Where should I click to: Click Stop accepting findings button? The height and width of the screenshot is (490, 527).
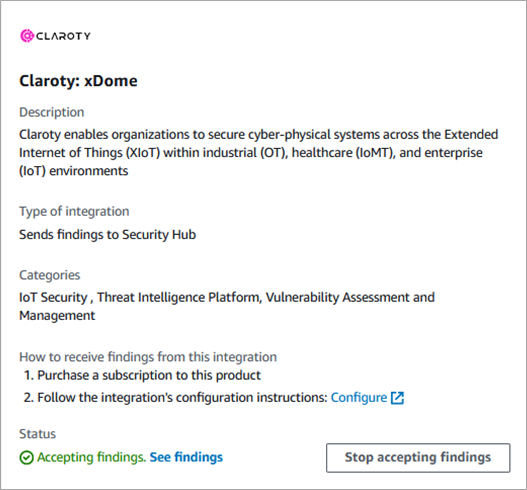[418, 458]
